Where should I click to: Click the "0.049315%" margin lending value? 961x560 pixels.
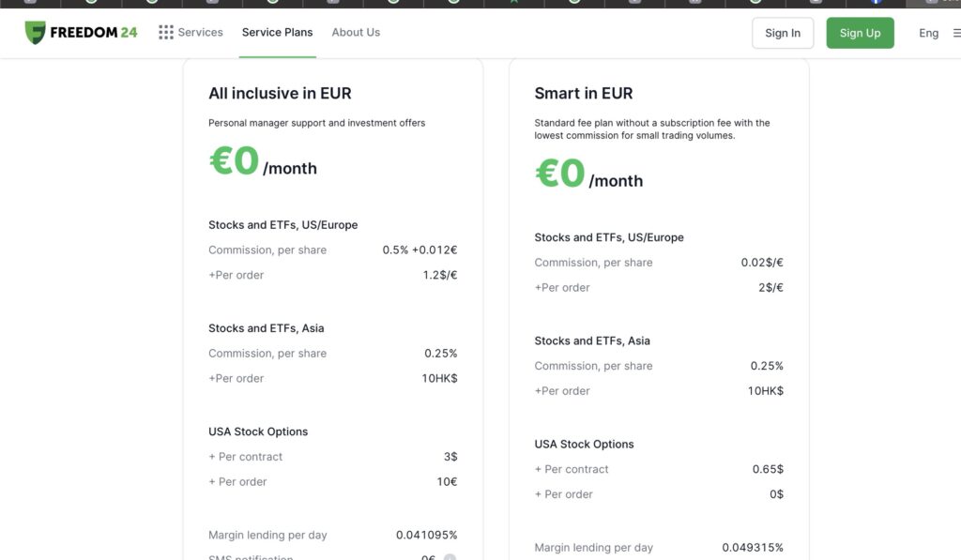pos(753,548)
